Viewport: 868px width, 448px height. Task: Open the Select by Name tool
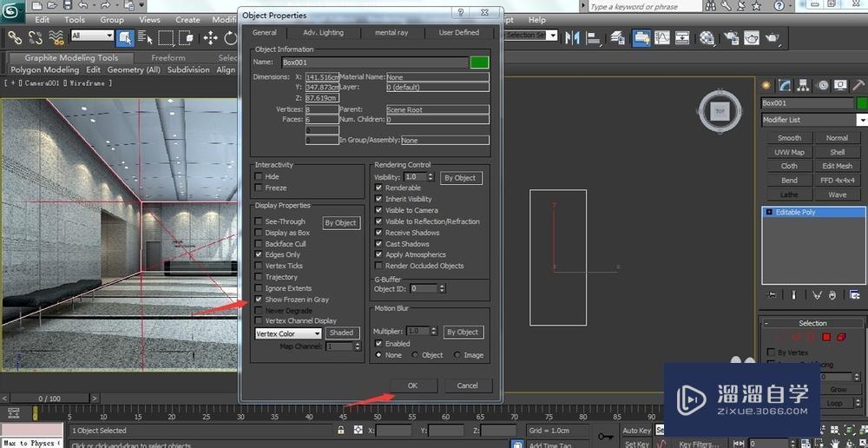click(x=145, y=37)
